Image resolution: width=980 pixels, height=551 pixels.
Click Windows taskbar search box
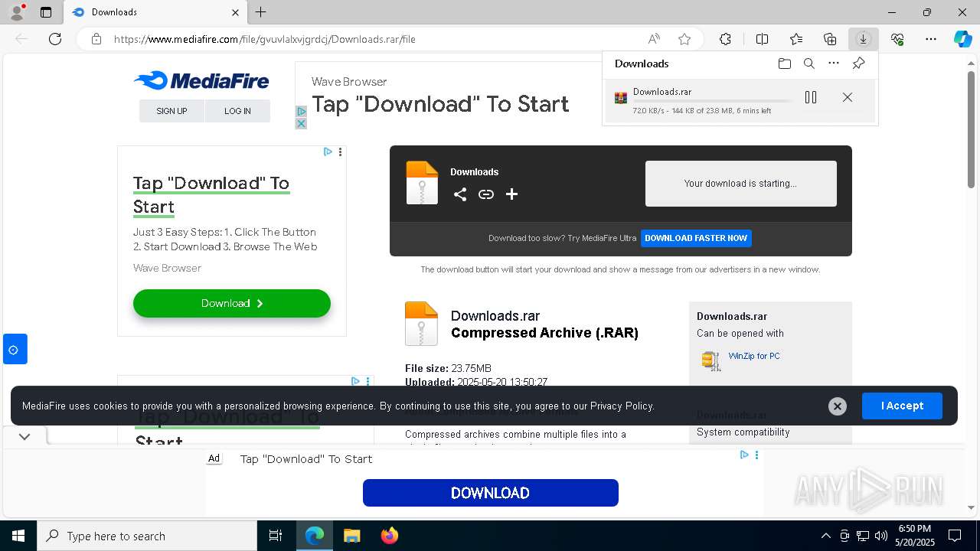147,536
